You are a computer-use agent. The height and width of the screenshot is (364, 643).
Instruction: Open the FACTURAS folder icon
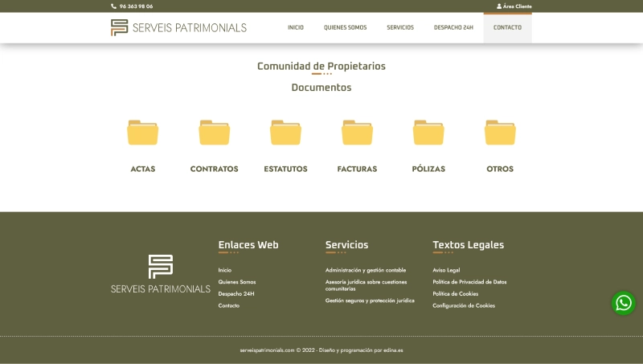[357, 133]
